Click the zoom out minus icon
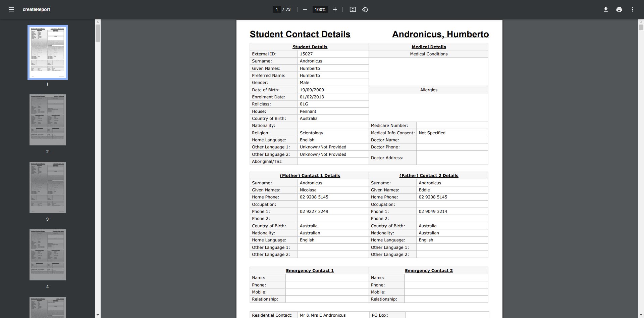The height and width of the screenshot is (318, 644). pos(305,9)
